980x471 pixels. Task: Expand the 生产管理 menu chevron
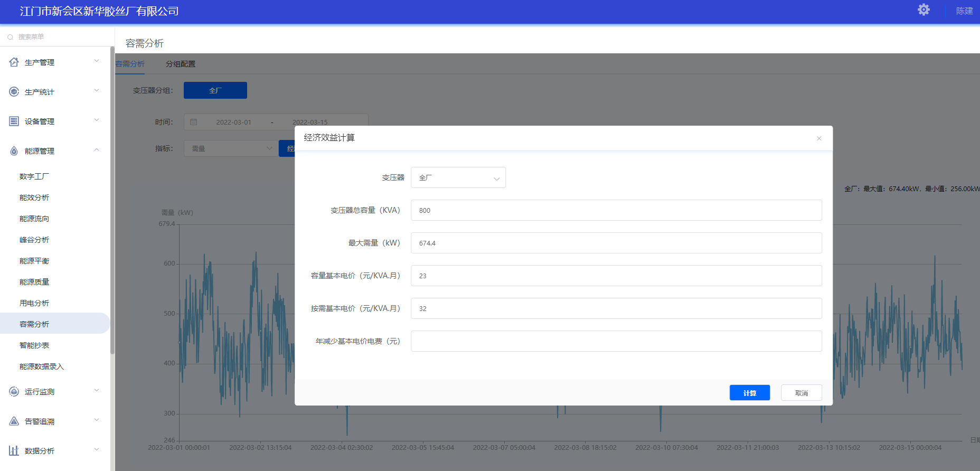click(97, 61)
